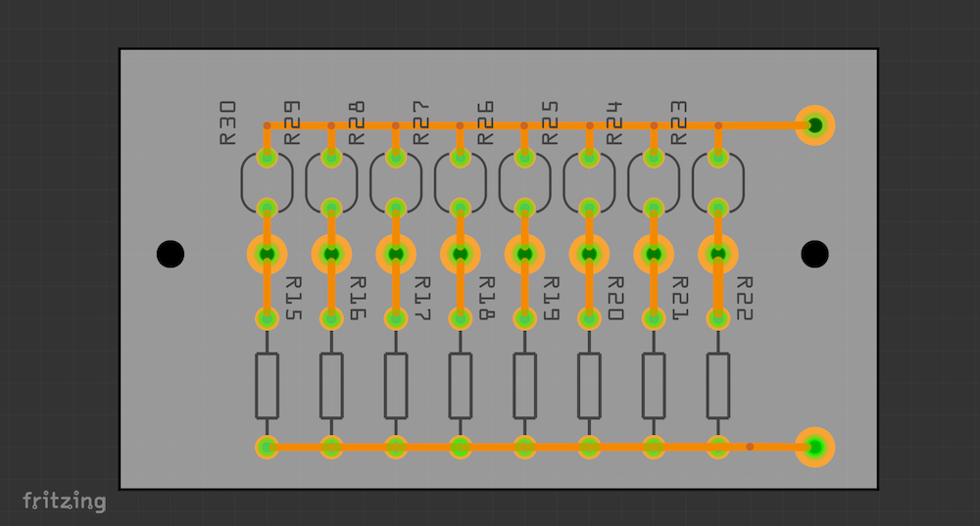
Task: Select the R19 silkscreen label
Action: point(551,298)
